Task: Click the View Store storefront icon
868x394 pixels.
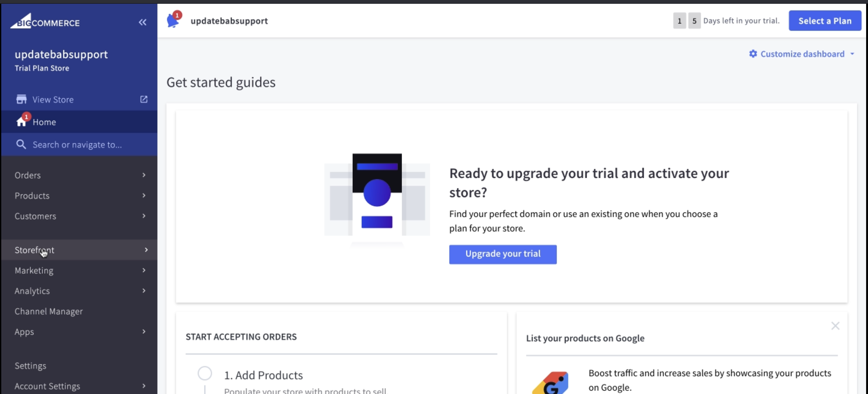Action: pyautogui.click(x=21, y=99)
